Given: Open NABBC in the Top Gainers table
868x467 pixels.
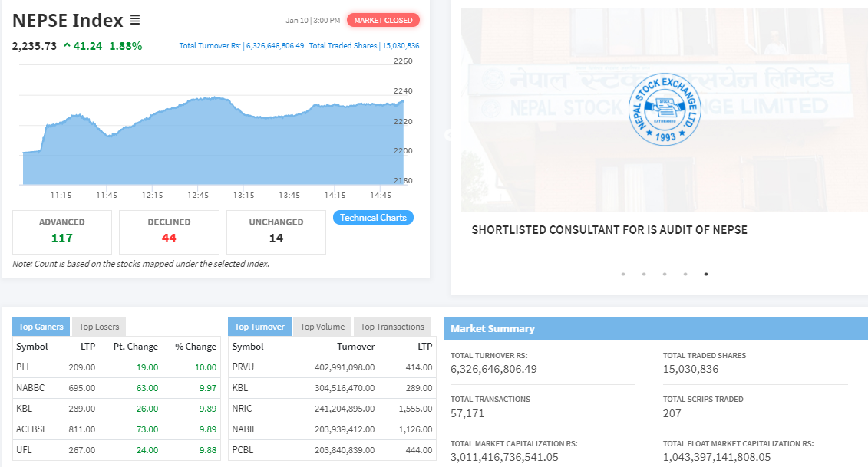Looking at the screenshot, I should click(31, 388).
